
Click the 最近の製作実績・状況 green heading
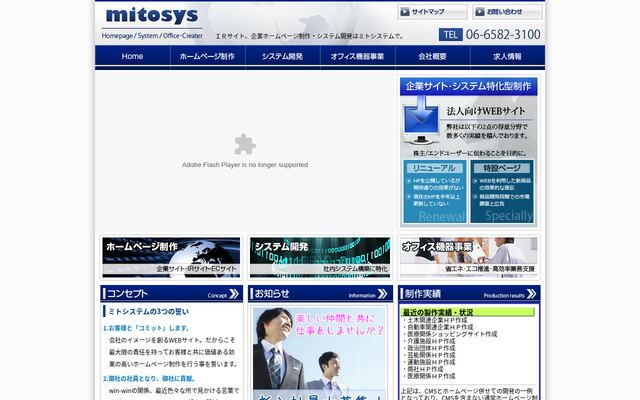tap(467, 312)
